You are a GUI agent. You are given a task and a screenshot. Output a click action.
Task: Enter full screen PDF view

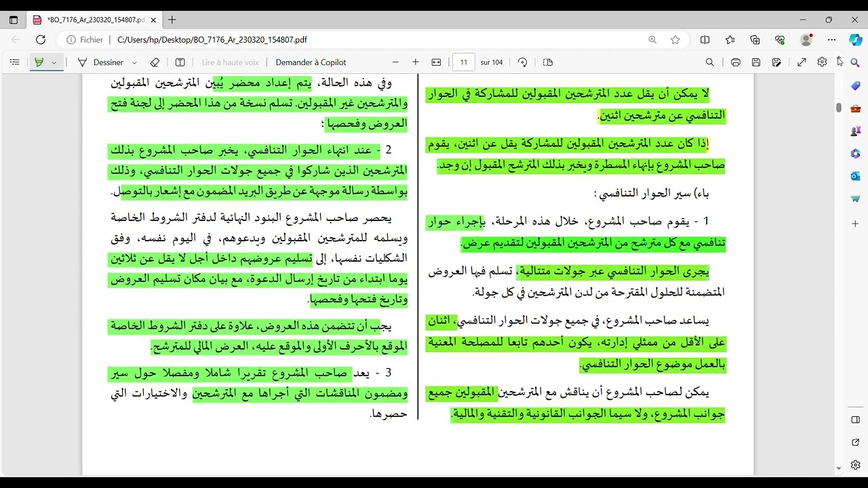coord(802,62)
